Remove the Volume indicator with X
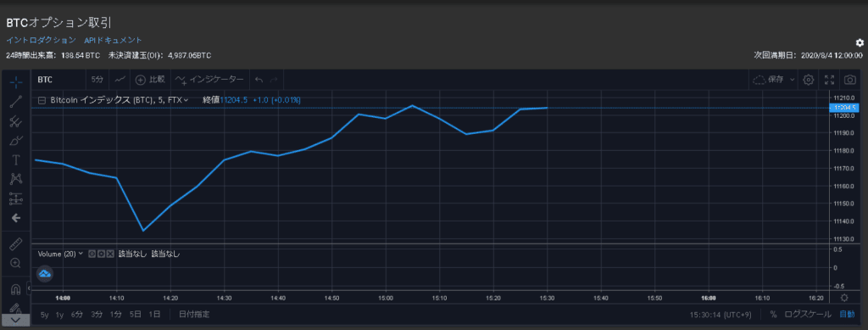This screenshot has height=330, width=868. pos(109,254)
